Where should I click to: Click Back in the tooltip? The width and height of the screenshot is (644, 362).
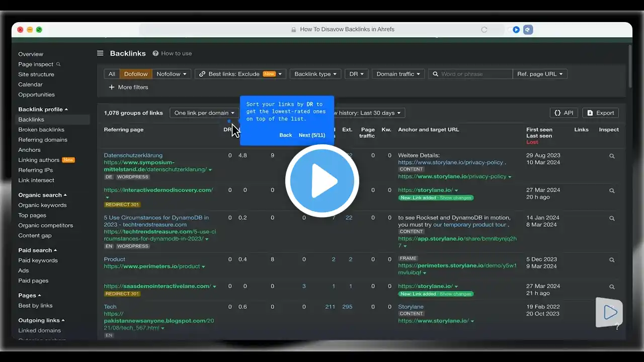(286, 135)
